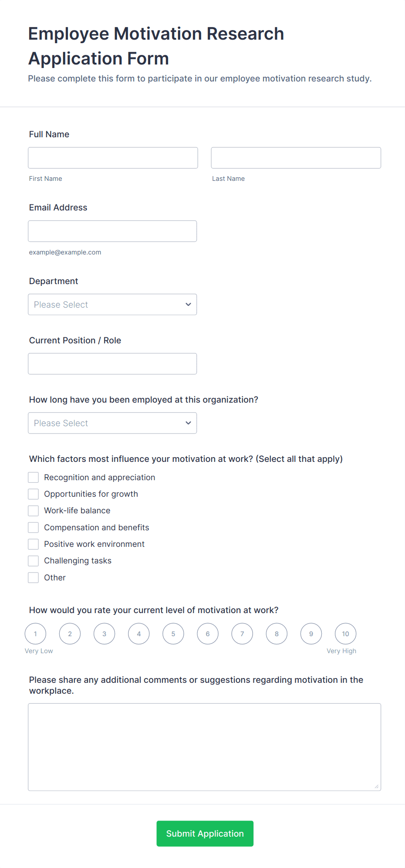The width and height of the screenshot is (405, 868).
Task: Select the Compensation and benefits checkbox
Action: pyautogui.click(x=33, y=527)
